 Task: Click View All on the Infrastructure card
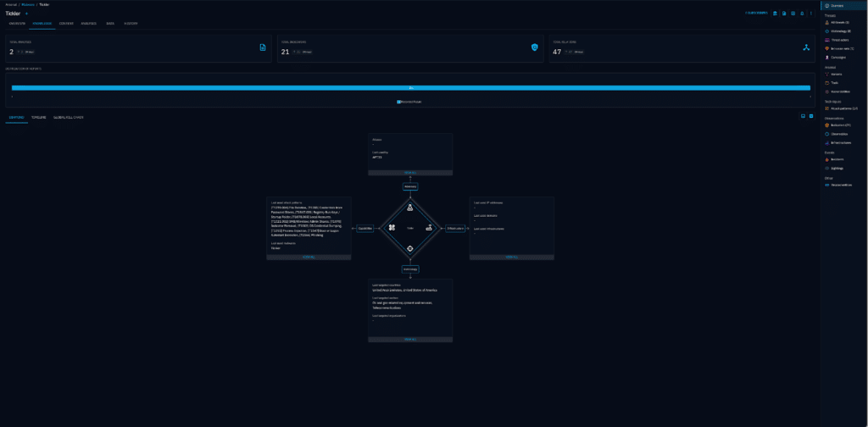pos(511,258)
